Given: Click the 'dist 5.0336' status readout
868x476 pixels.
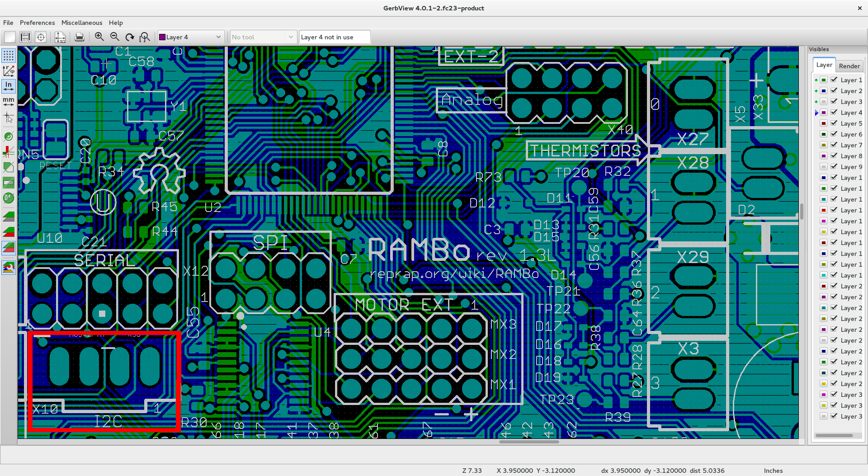Looking at the screenshot, I should [x=707, y=471].
